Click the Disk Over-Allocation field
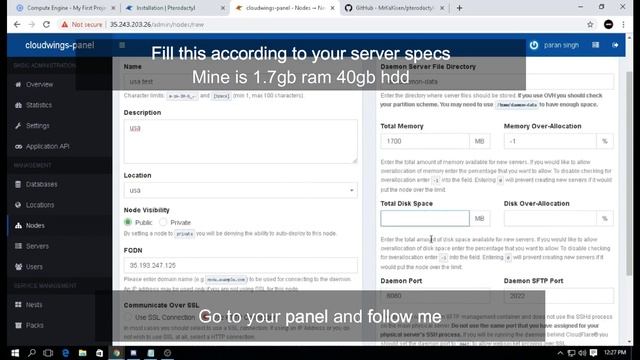Screen dimensions: 640x360 (x=550, y=218)
